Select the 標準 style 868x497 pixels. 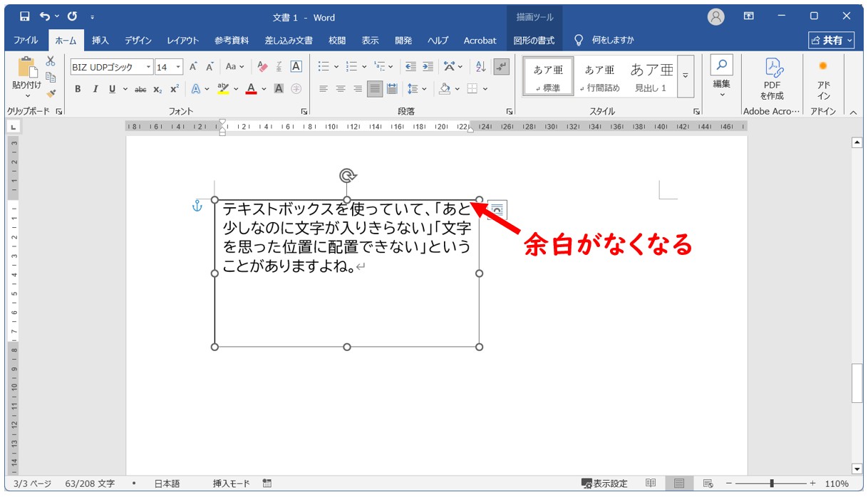pos(548,77)
